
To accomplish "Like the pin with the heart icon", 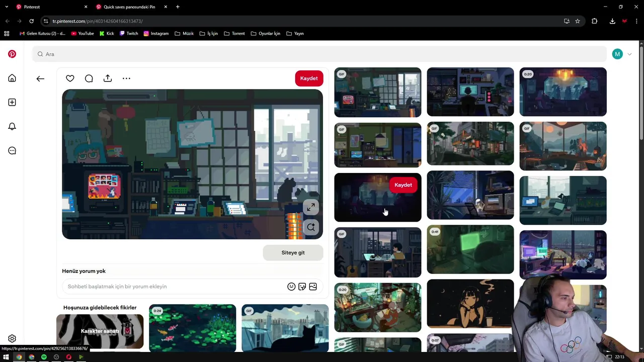I will pos(70,78).
